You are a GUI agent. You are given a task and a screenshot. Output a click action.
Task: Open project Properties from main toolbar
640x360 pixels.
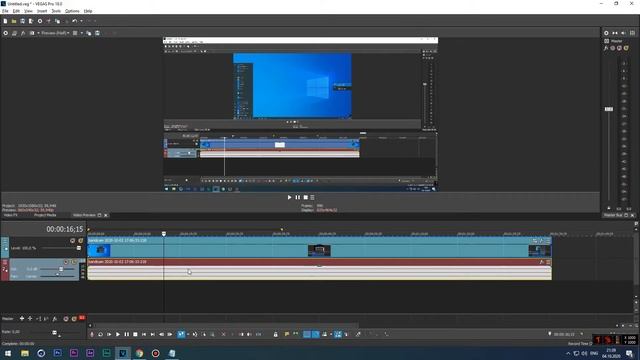[x=40, y=21]
